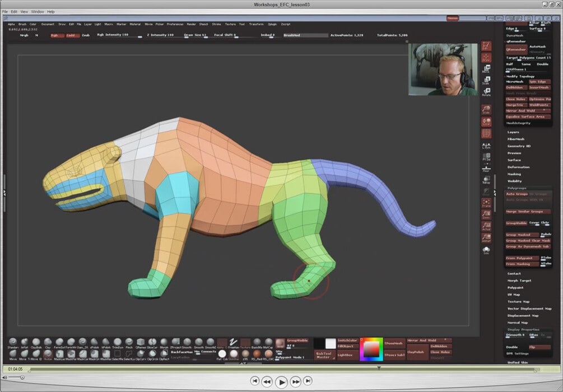Expand the Geometry HD subpalette

coord(519,146)
